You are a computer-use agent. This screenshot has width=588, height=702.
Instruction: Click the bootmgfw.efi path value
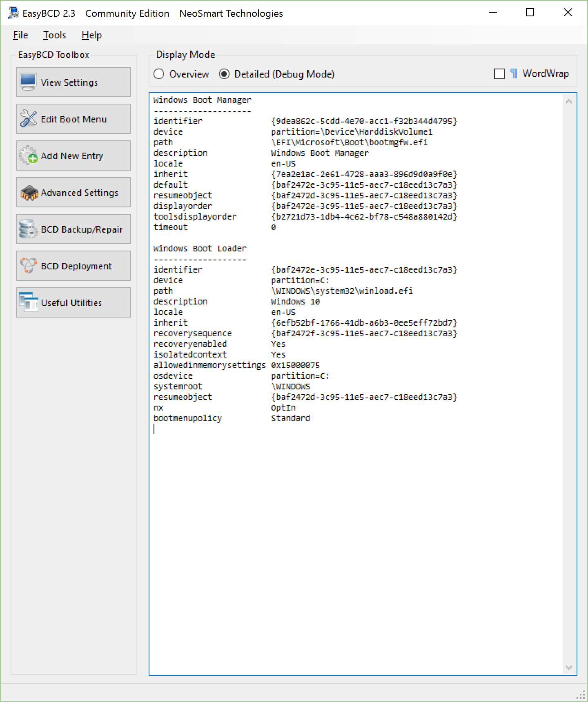point(349,142)
